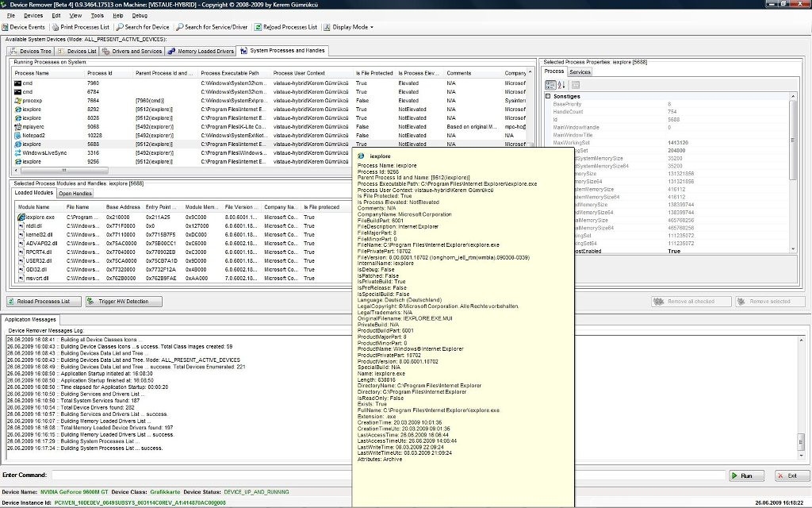Select the procexp process icon
The width and height of the screenshot is (812, 508).
tap(17, 101)
